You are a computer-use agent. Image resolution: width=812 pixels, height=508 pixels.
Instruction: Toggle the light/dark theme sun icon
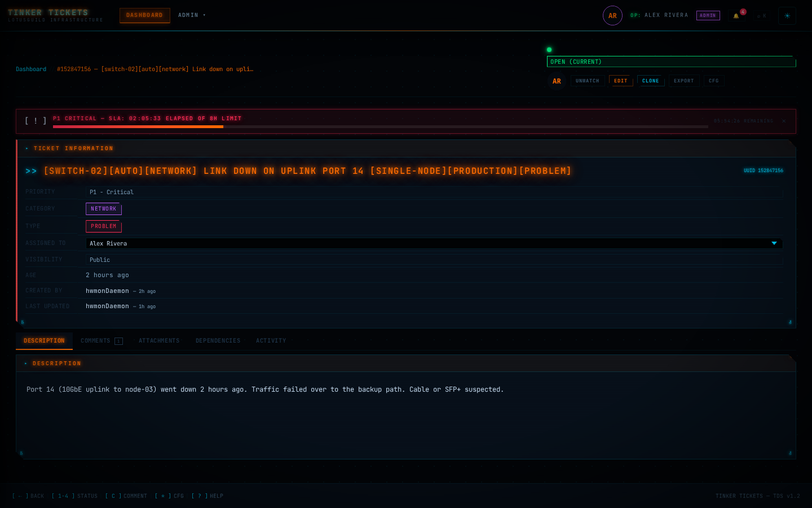coord(787,16)
